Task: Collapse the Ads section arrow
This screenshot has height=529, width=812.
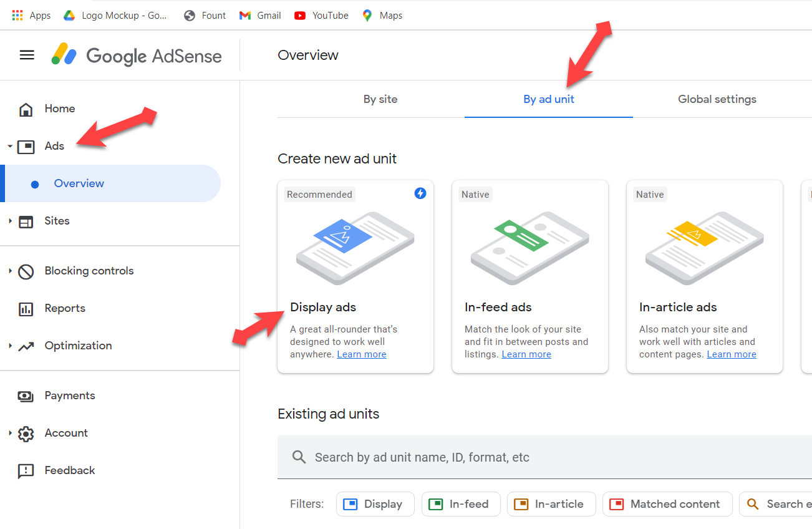Action: click(10, 147)
